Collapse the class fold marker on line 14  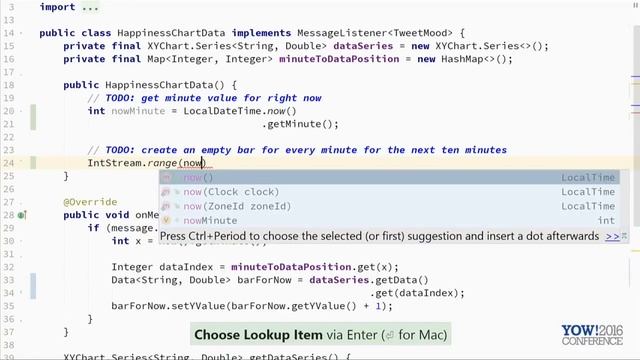[21, 33]
